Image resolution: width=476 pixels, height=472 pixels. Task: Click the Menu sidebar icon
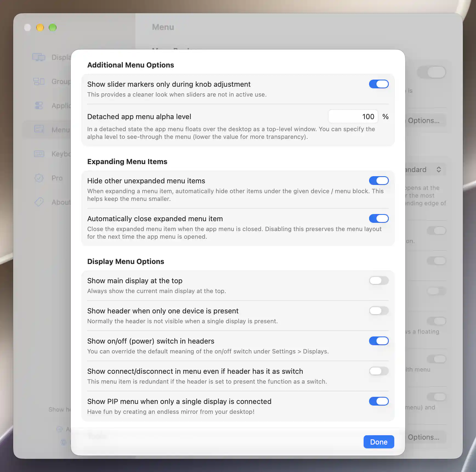pos(39,130)
